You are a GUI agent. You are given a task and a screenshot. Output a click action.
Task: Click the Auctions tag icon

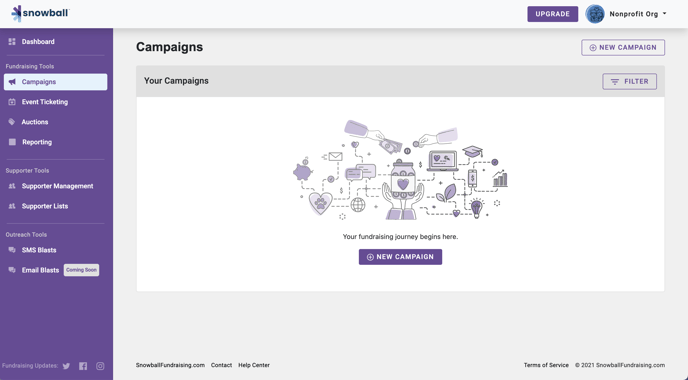click(12, 122)
